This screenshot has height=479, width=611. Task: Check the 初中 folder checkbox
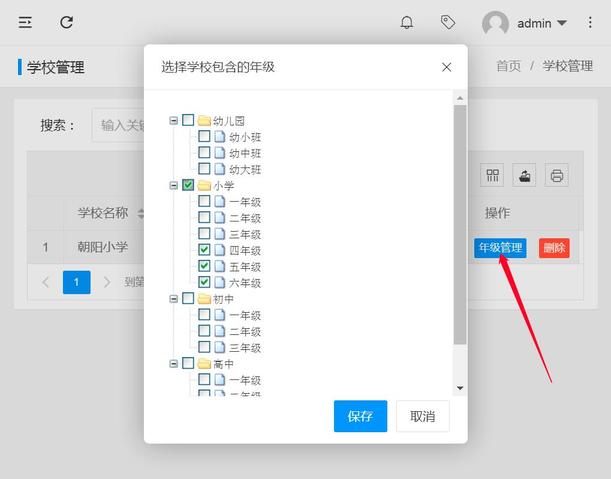tap(188, 298)
